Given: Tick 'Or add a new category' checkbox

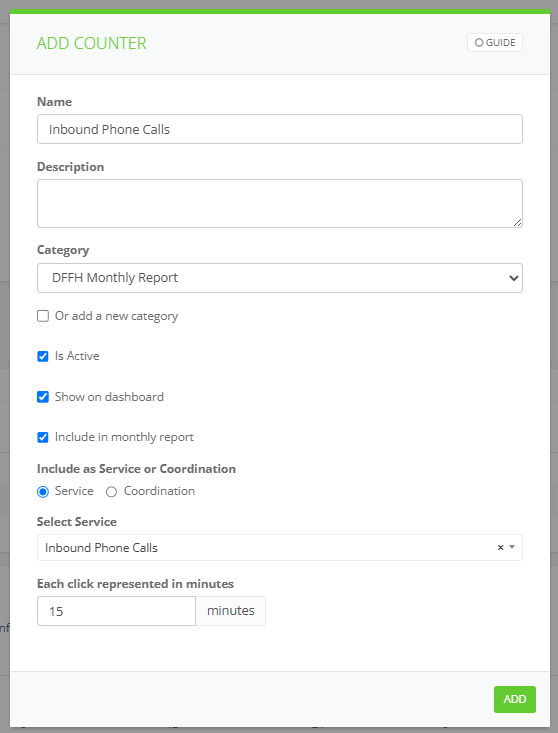Looking at the screenshot, I should click(x=43, y=316).
